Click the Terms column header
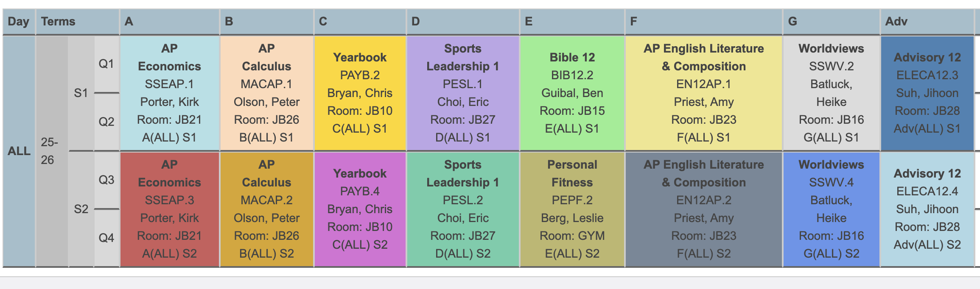The image size is (980, 289). (x=58, y=22)
